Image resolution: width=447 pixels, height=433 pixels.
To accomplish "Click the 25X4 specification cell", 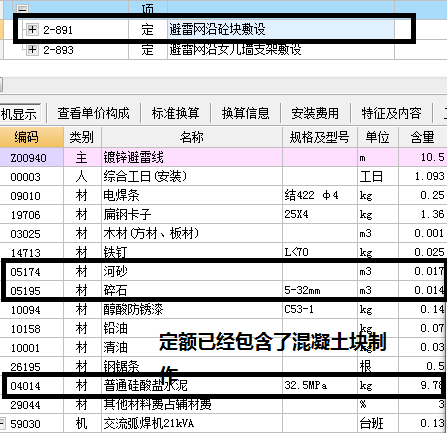I will click(320, 214).
